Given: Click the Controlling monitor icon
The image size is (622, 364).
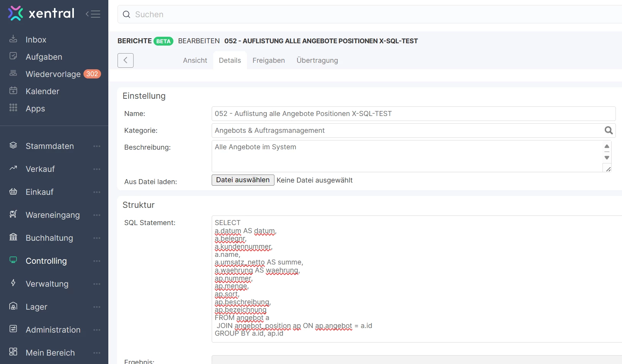Looking at the screenshot, I should point(13,260).
